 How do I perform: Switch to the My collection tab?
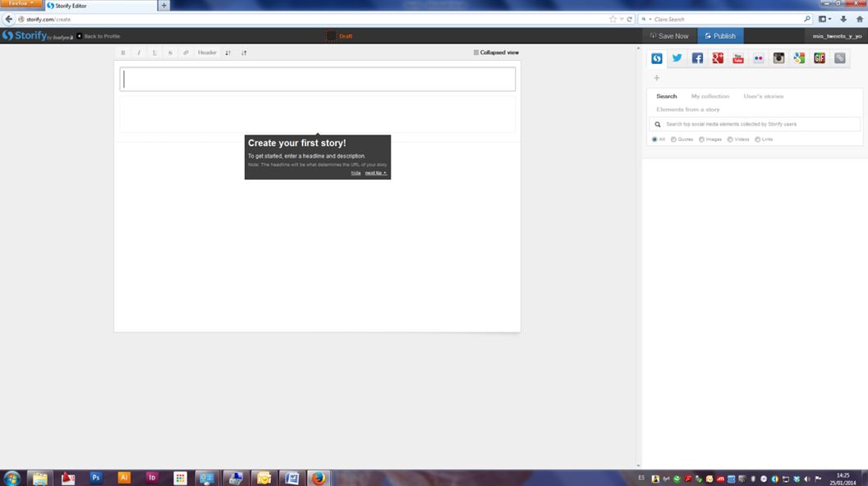[x=710, y=96]
